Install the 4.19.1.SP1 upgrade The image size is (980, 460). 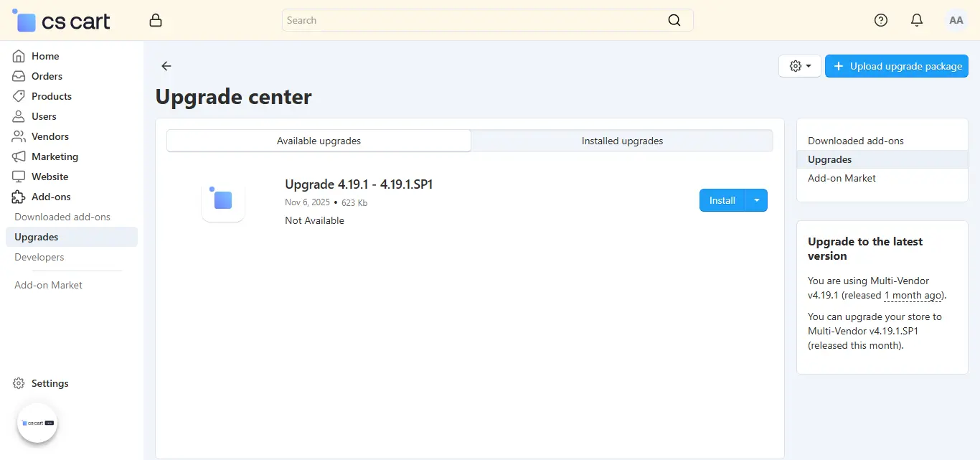722,200
